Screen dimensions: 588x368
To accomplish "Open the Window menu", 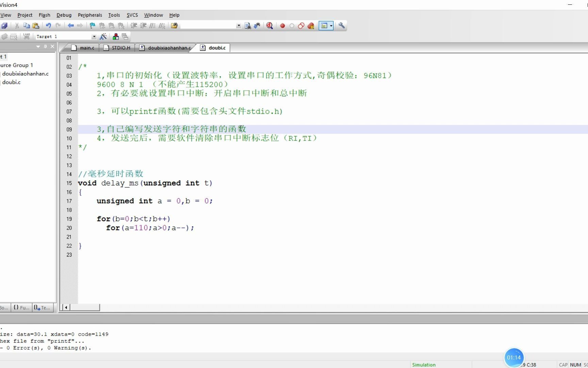I will (x=153, y=15).
